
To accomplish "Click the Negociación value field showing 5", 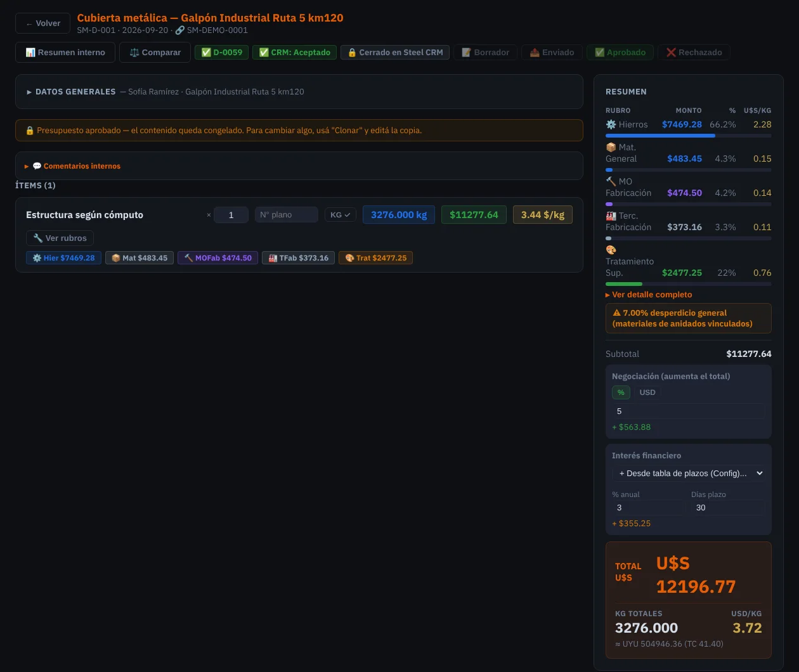I will [689, 411].
